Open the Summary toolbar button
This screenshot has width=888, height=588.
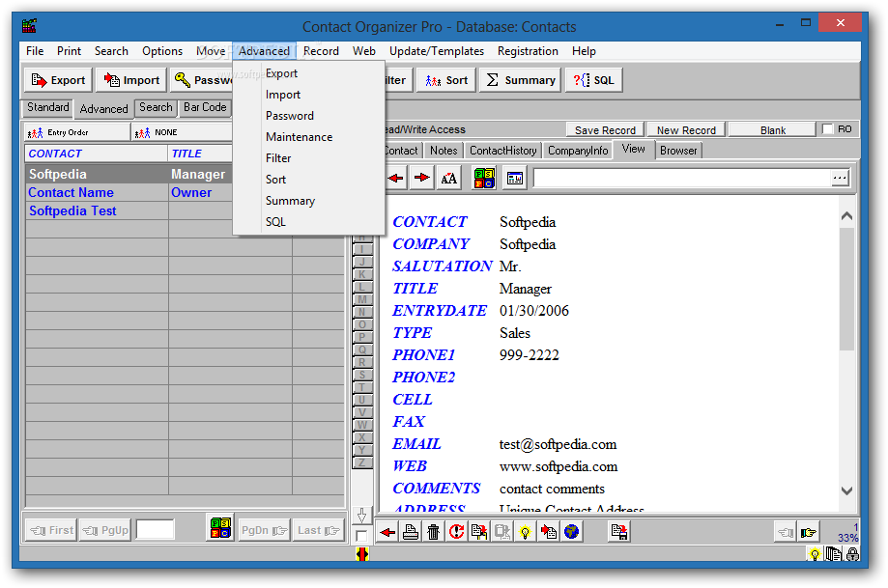click(521, 80)
